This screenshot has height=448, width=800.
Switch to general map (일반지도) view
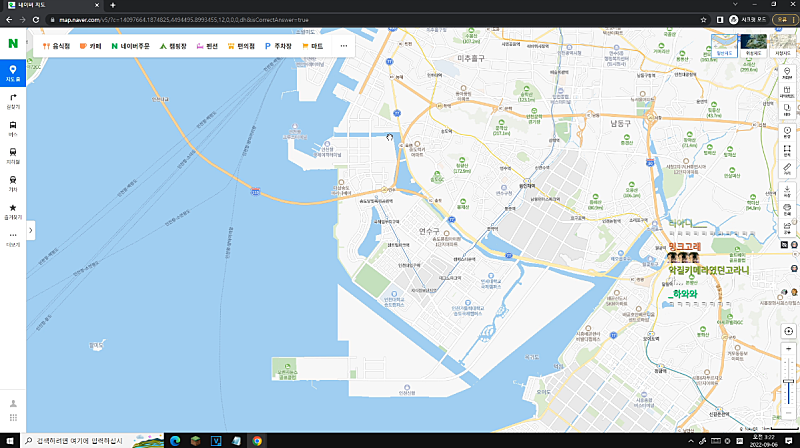(724, 44)
